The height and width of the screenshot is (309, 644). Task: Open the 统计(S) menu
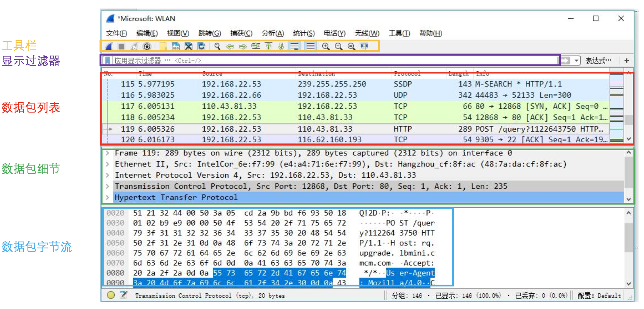point(304,33)
